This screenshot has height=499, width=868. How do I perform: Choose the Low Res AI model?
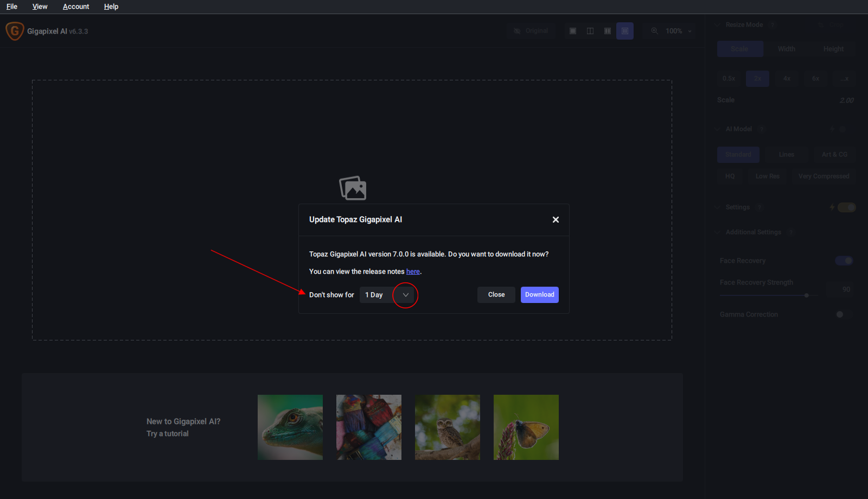[x=768, y=176]
